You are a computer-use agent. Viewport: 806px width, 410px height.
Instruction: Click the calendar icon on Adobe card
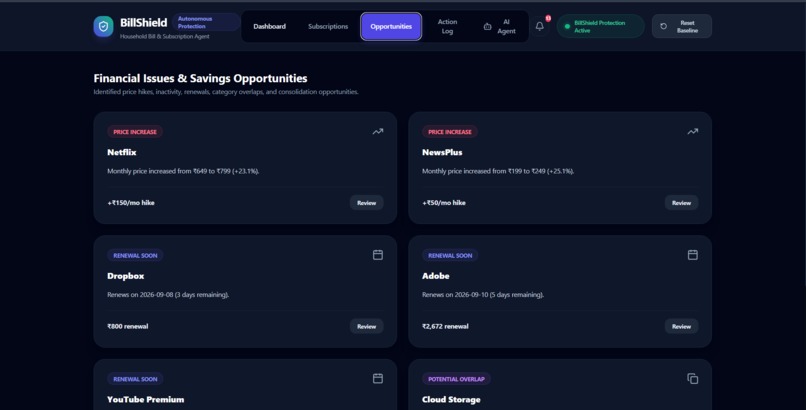(x=693, y=255)
